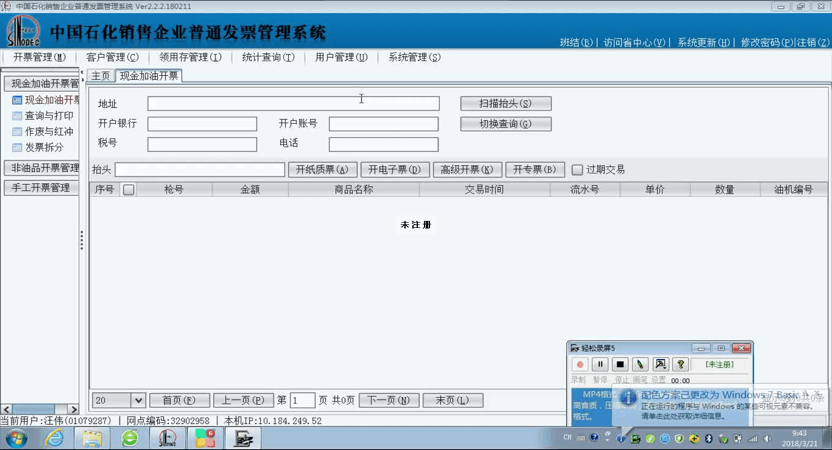Pause the recording in 轻松录屏5

coord(600,364)
